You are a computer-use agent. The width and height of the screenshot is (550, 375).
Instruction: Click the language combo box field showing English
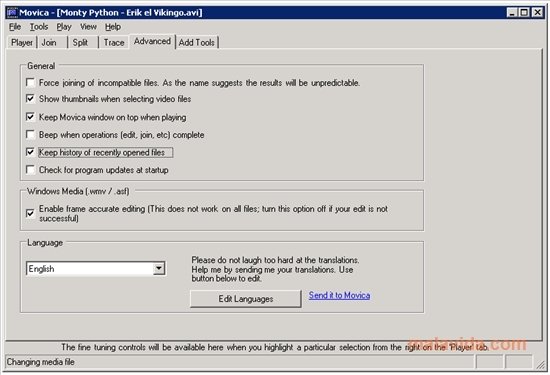tap(96, 269)
